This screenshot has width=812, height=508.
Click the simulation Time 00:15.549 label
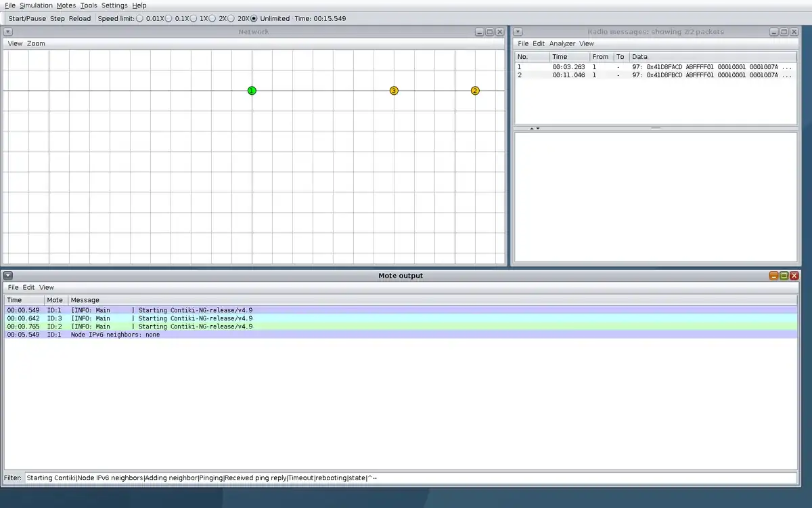[x=320, y=18]
